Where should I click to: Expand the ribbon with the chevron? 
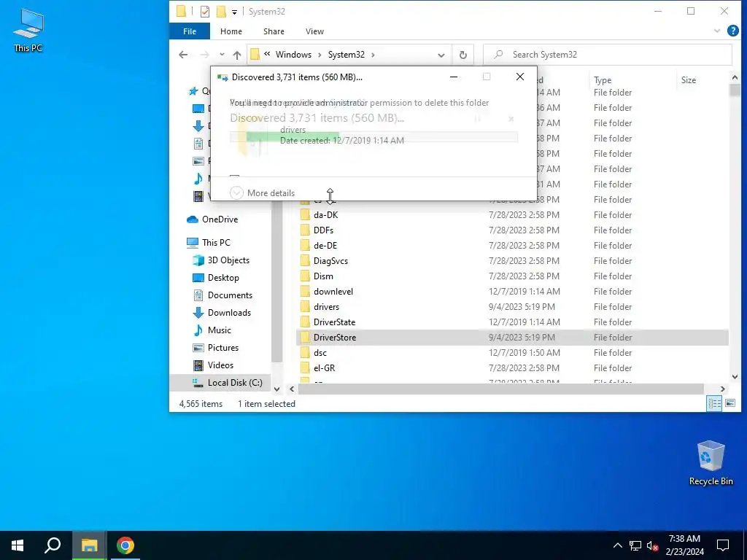pyautogui.click(x=717, y=31)
